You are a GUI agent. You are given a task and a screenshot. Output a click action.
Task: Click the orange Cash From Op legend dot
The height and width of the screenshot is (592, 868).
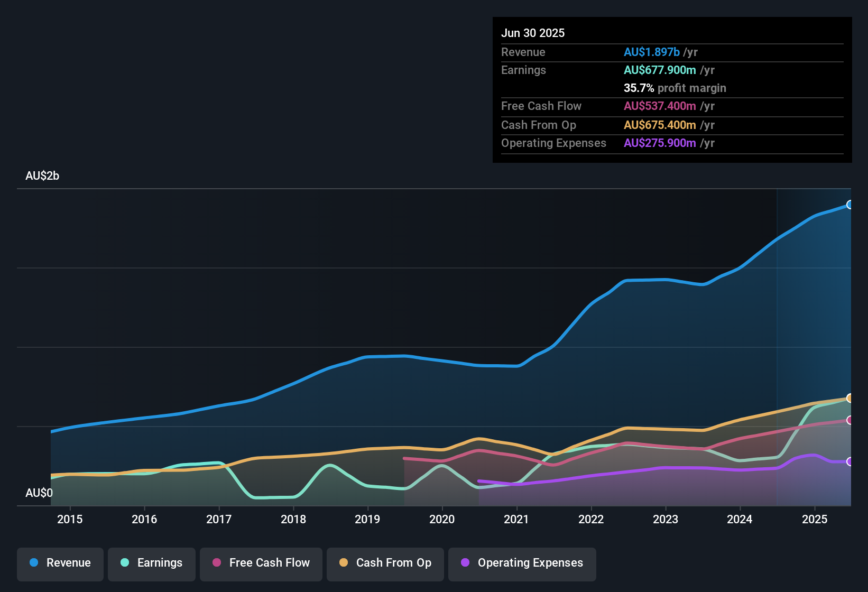[343, 563]
